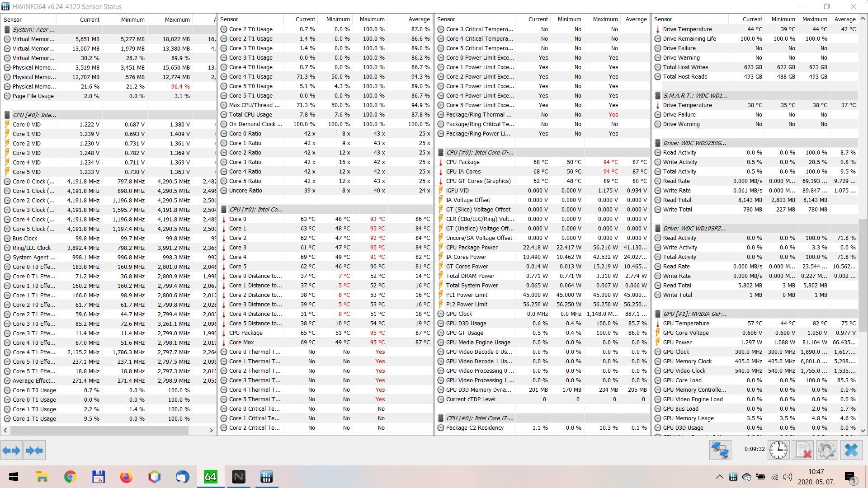The image size is (868, 488).
Task: Select the Package C2 Residency row
Action: click(x=542, y=427)
